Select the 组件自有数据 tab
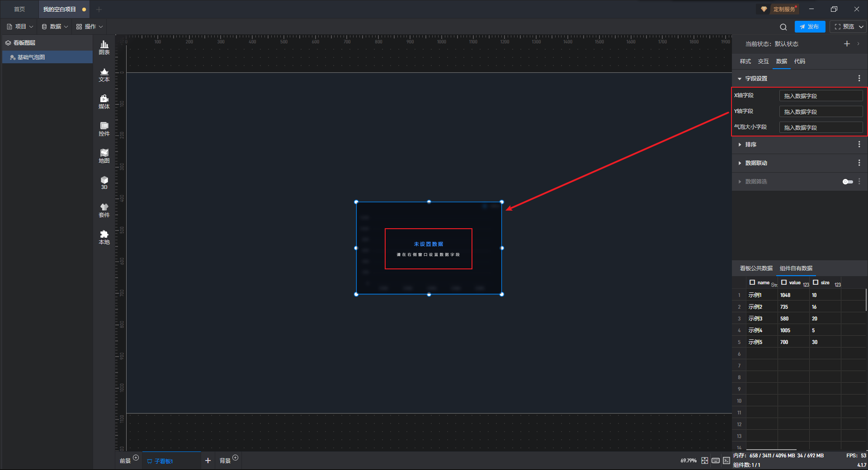Screen dimensions: 868x470 pyautogui.click(x=796, y=268)
